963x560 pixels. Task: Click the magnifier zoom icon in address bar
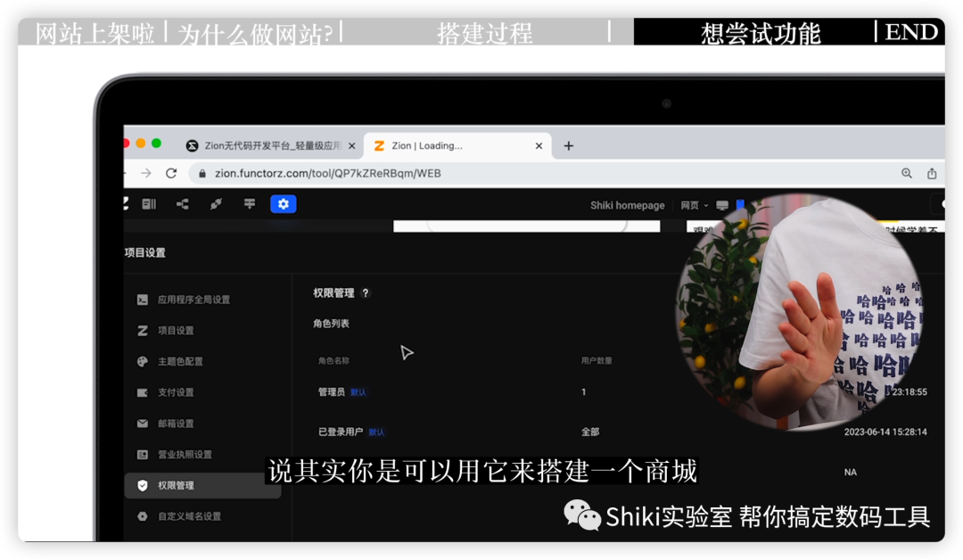907,173
